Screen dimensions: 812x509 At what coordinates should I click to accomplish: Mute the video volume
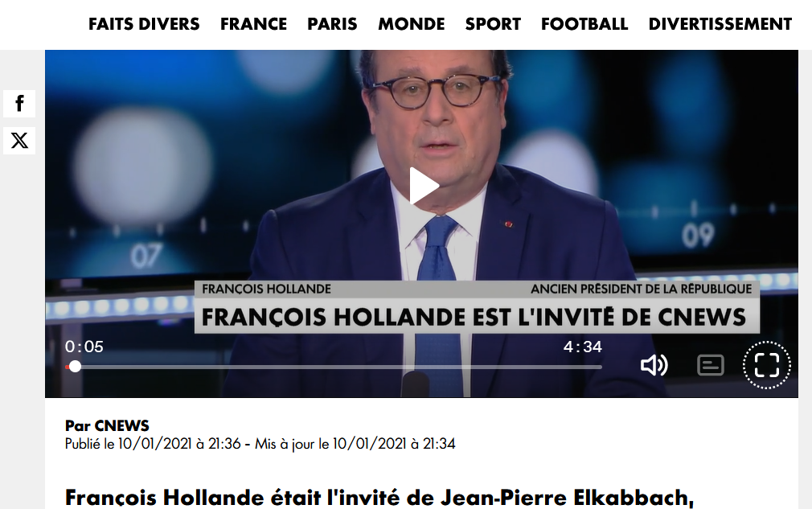click(654, 365)
